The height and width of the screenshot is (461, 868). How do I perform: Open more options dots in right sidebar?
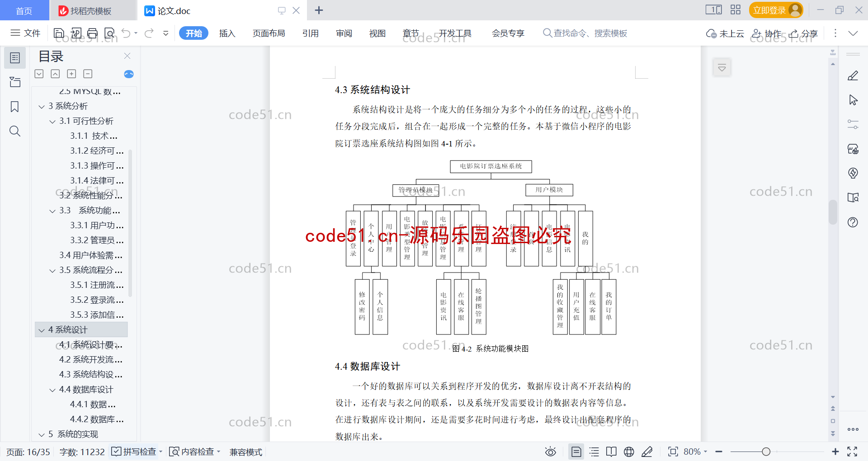[x=853, y=429]
